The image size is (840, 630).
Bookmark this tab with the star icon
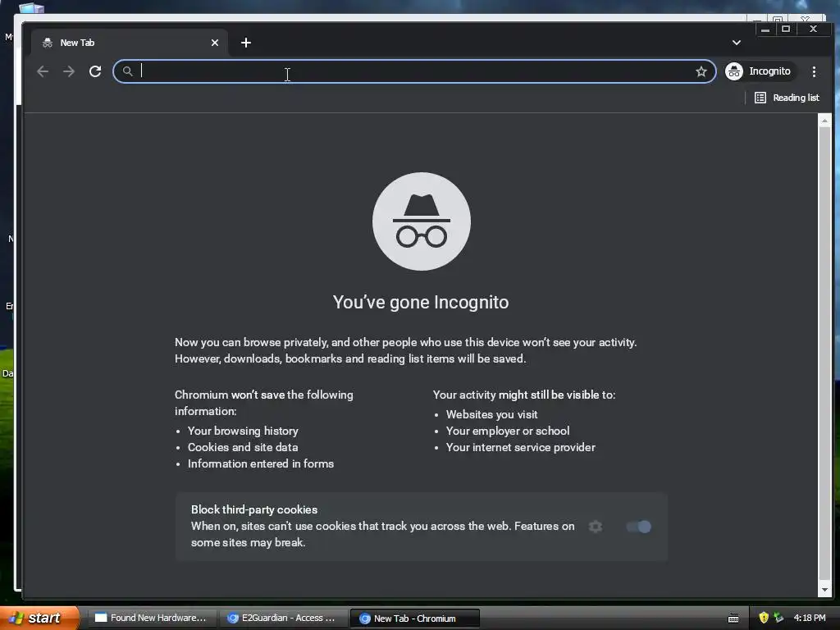tap(701, 71)
